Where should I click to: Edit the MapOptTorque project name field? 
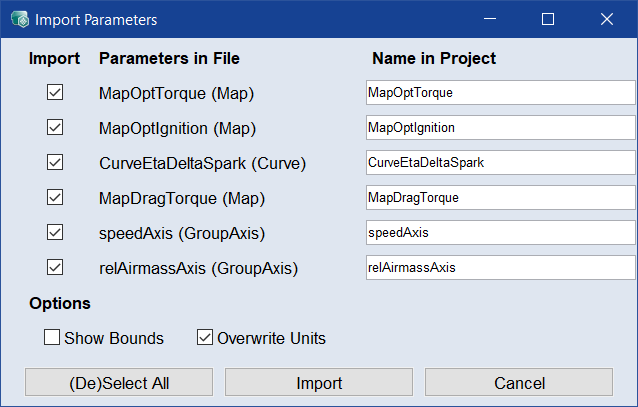click(500, 93)
